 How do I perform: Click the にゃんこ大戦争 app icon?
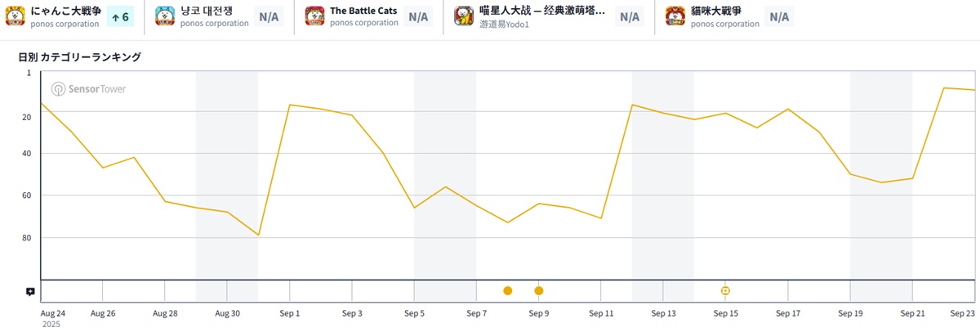(x=16, y=16)
